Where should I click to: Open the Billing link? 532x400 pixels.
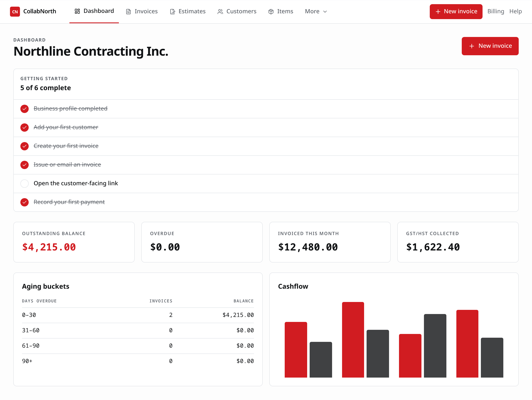click(496, 12)
